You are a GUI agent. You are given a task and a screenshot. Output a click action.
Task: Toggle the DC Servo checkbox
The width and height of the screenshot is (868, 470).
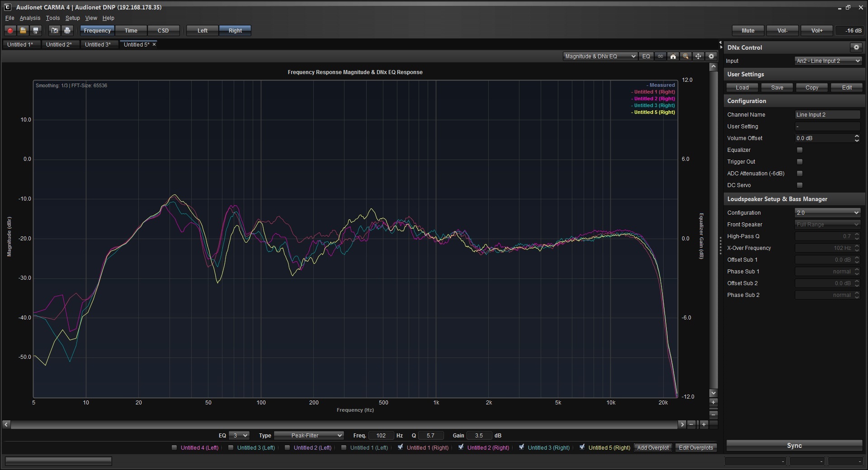click(x=799, y=185)
